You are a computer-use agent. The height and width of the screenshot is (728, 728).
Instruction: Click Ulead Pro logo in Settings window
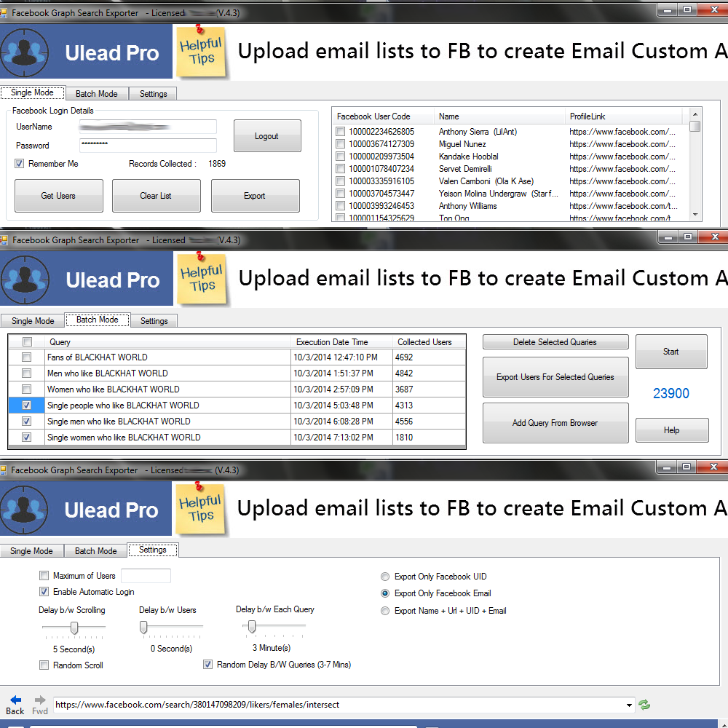coord(85,510)
